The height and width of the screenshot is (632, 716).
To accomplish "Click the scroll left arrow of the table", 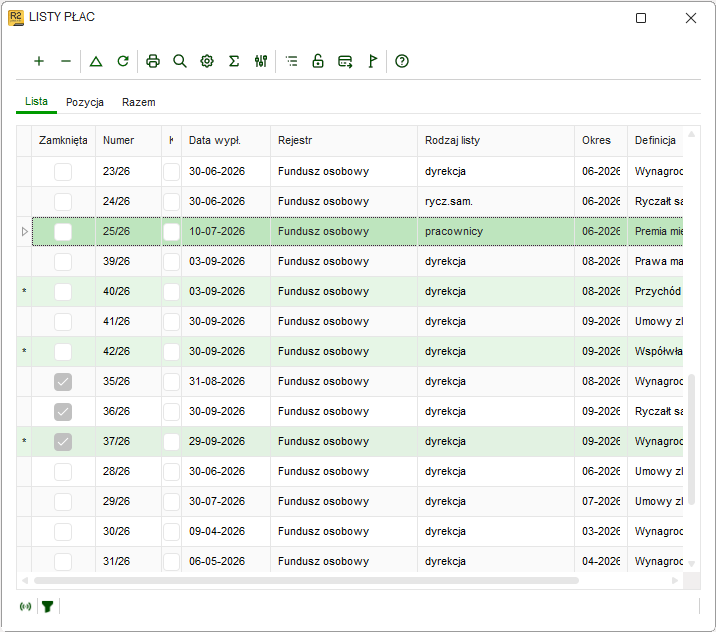I will pos(25,580).
